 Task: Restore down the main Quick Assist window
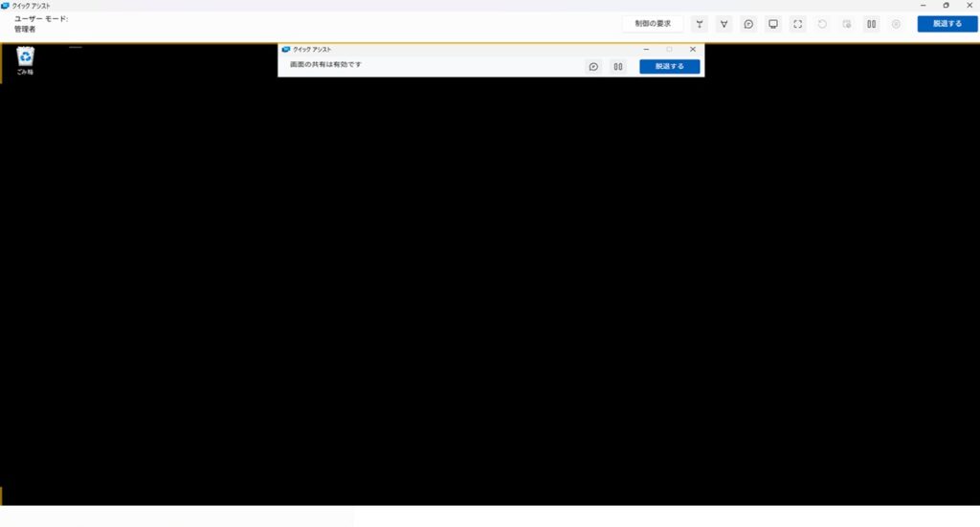947,6
